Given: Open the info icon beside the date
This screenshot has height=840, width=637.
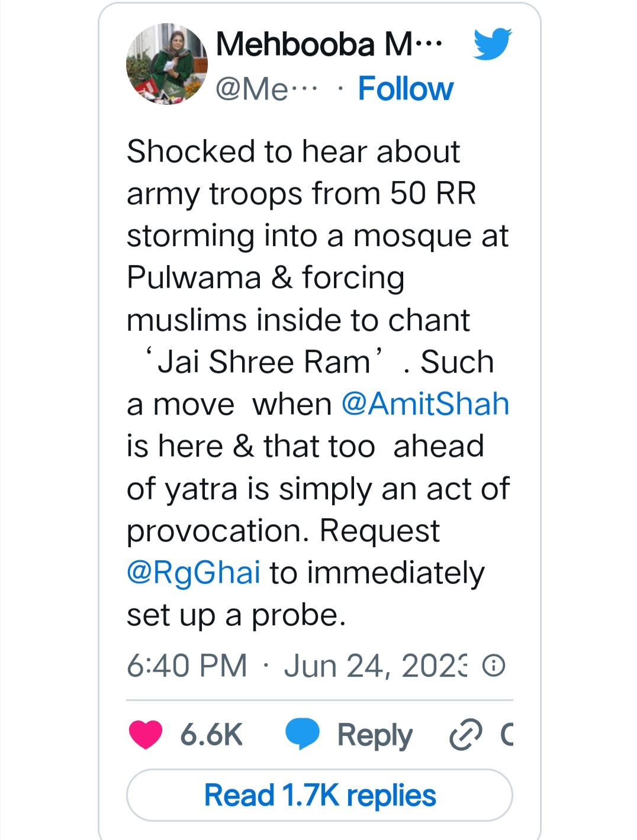Looking at the screenshot, I should pos(494,665).
